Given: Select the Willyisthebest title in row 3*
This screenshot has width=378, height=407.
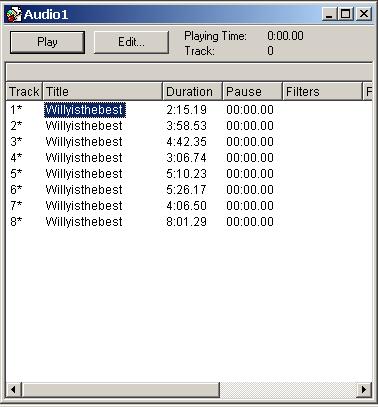Looking at the screenshot, I should (x=84, y=142).
